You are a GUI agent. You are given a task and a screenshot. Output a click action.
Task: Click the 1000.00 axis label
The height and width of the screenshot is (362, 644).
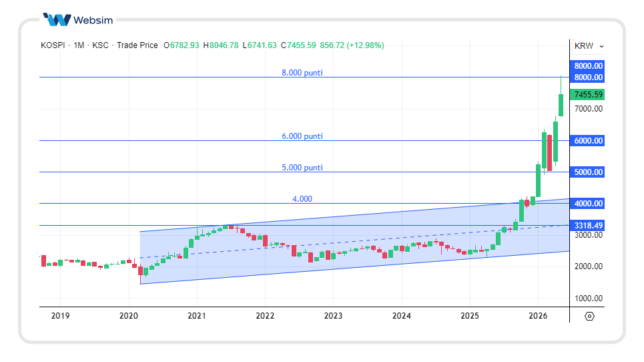click(589, 299)
